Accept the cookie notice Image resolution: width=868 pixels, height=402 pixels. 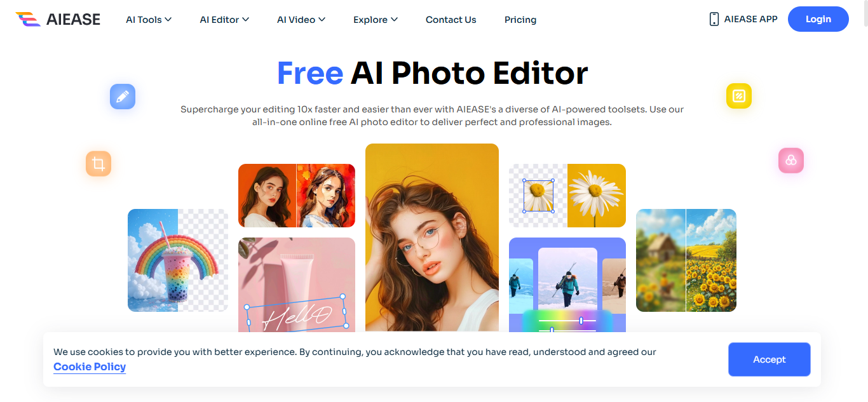tap(770, 359)
